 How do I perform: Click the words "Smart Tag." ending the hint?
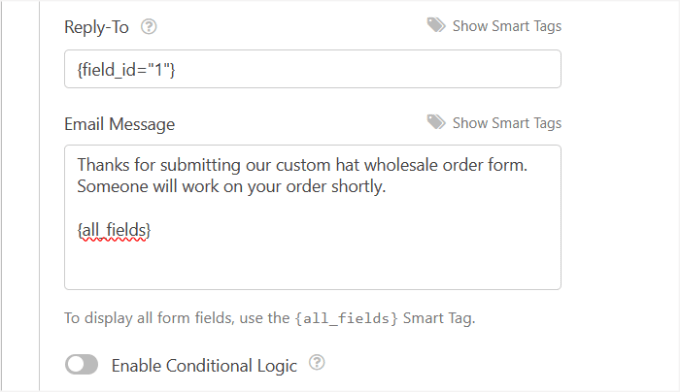tap(439, 318)
